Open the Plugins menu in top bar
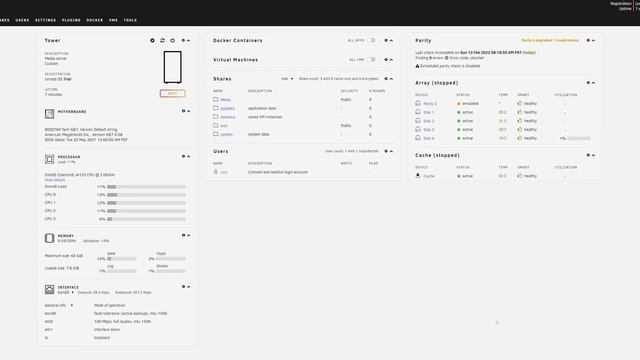Screen dimensions: 640x360 click(71, 20)
